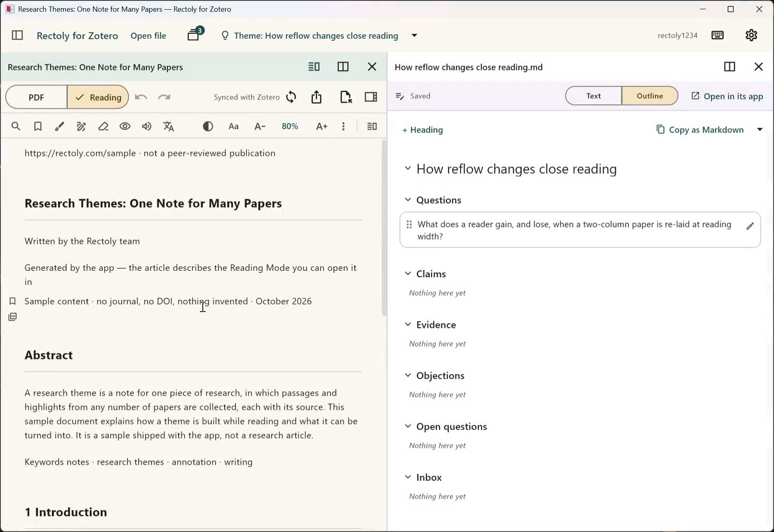
Task: Open the translate tool
Action: (169, 126)
